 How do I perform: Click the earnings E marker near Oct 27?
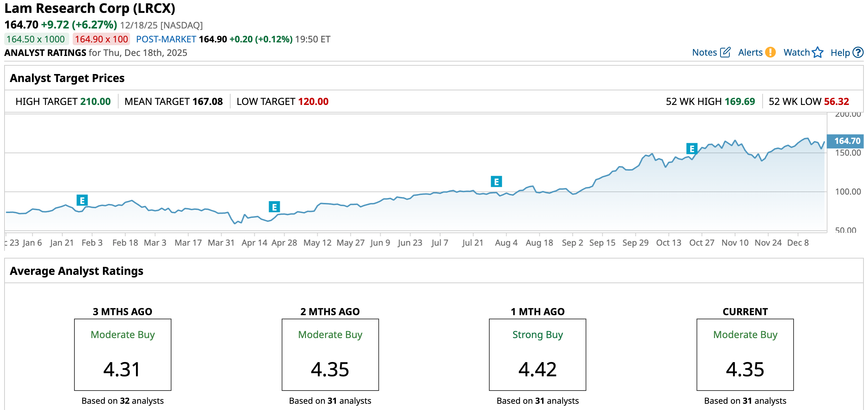click(x=692, y=149)
